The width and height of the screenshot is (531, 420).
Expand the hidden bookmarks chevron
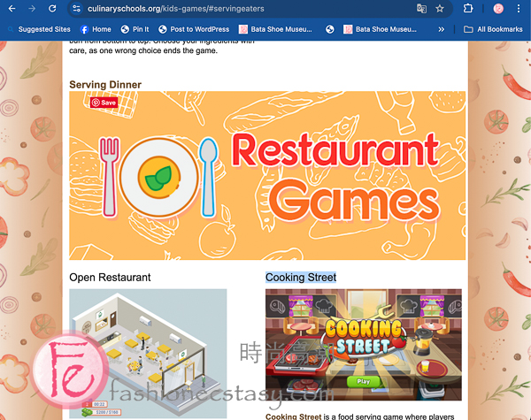(x=441, y=29)
